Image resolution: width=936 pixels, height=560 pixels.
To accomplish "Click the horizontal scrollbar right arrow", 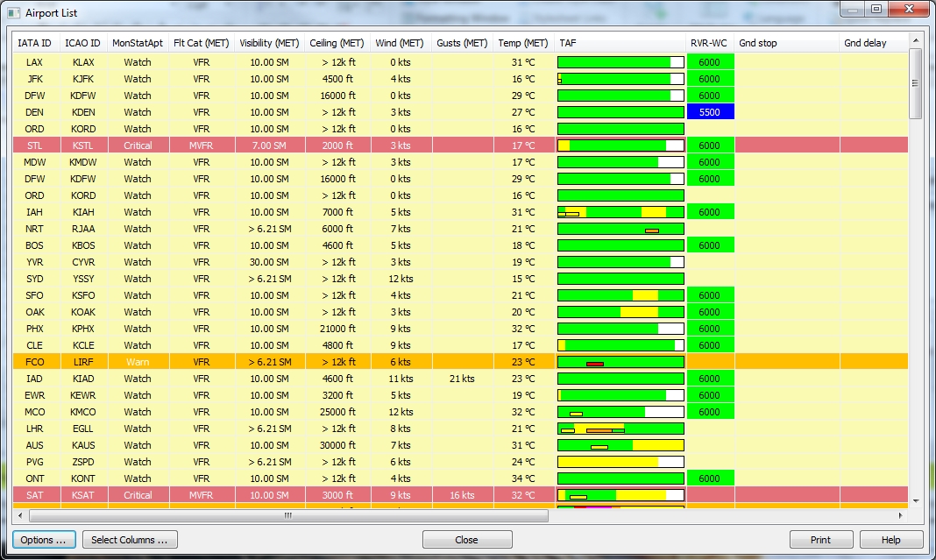I will coord(901,515).
